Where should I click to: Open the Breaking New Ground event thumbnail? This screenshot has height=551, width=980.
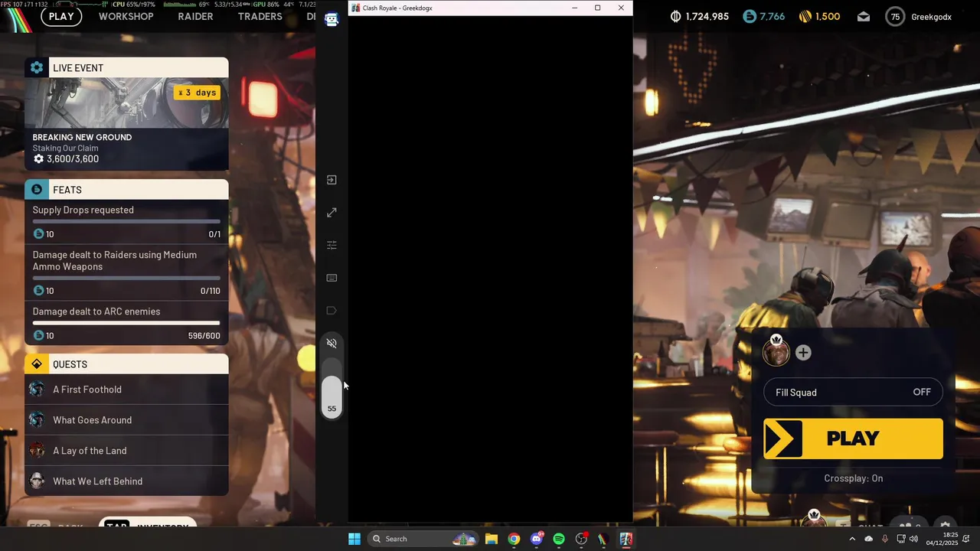126,103
